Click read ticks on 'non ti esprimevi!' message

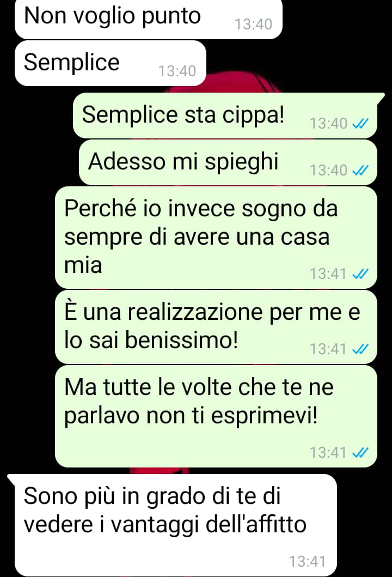pos(360,453)
